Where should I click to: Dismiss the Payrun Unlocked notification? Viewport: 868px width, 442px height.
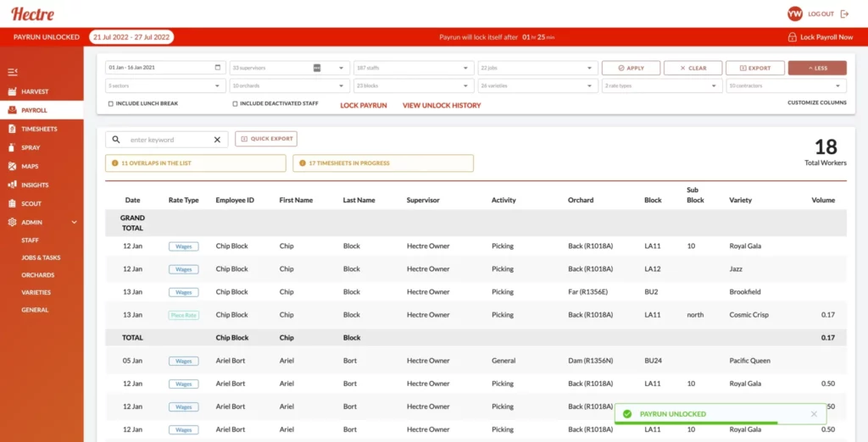point(814,414)
